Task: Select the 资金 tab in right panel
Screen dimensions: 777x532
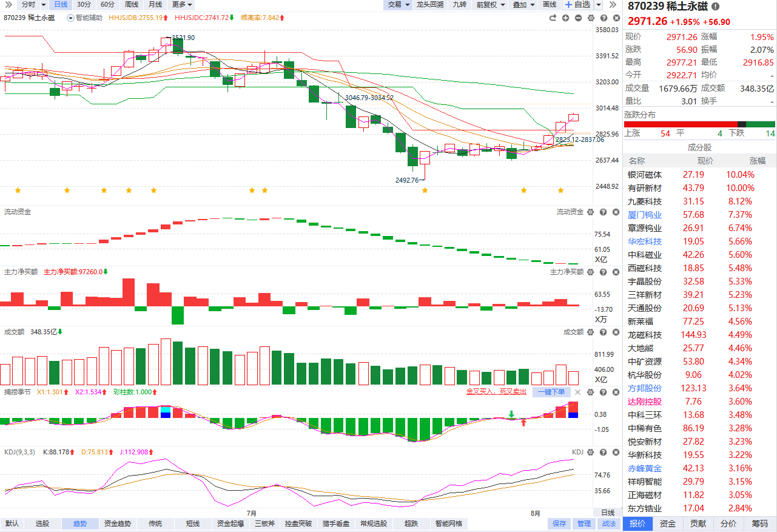Action: click(668, 524)
